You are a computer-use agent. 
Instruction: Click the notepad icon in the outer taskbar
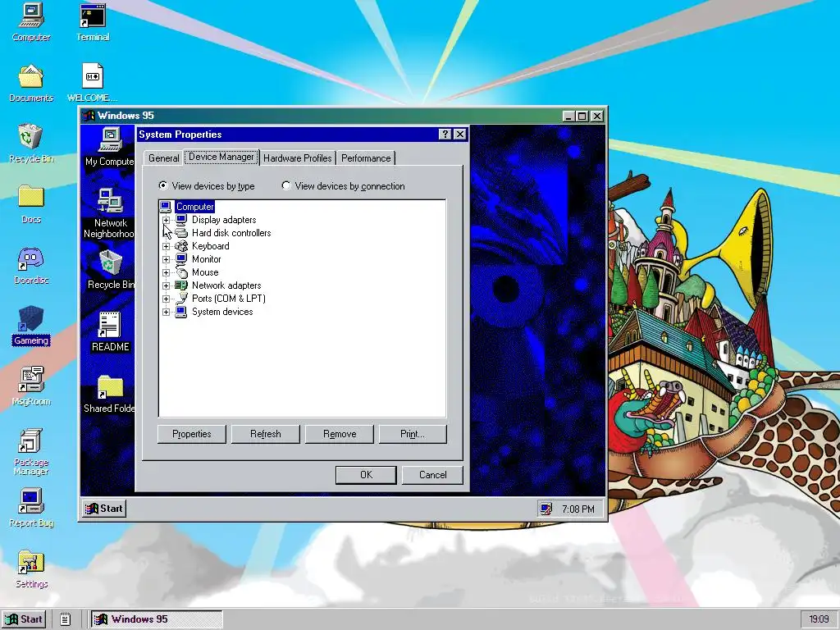66,619
